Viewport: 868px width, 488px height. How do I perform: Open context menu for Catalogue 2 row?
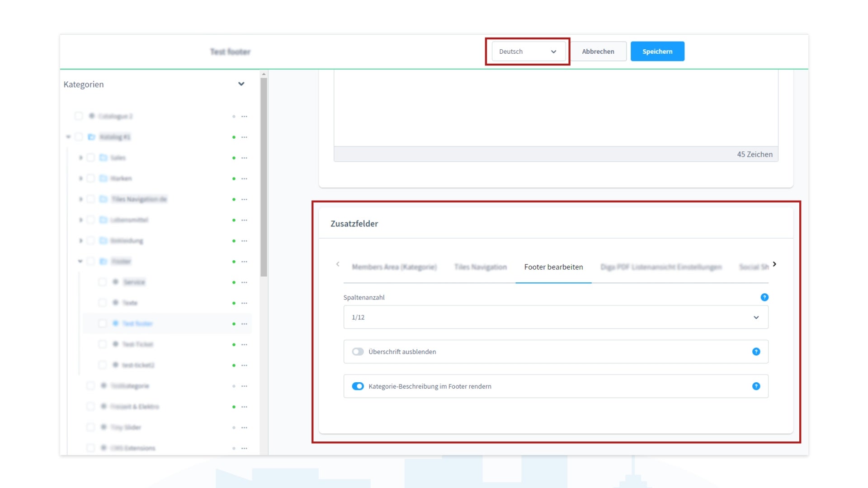244,117
